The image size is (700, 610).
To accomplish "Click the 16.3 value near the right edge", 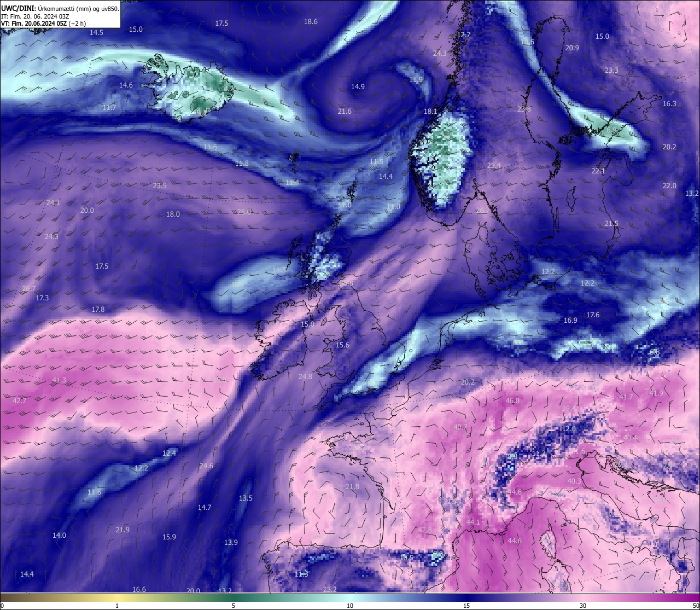I will 669,104.
